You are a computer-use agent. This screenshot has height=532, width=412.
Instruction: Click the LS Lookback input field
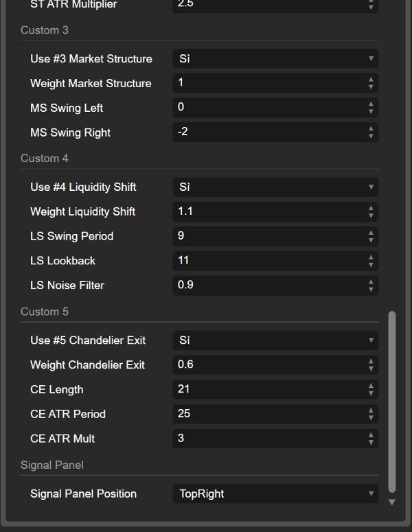268,261
